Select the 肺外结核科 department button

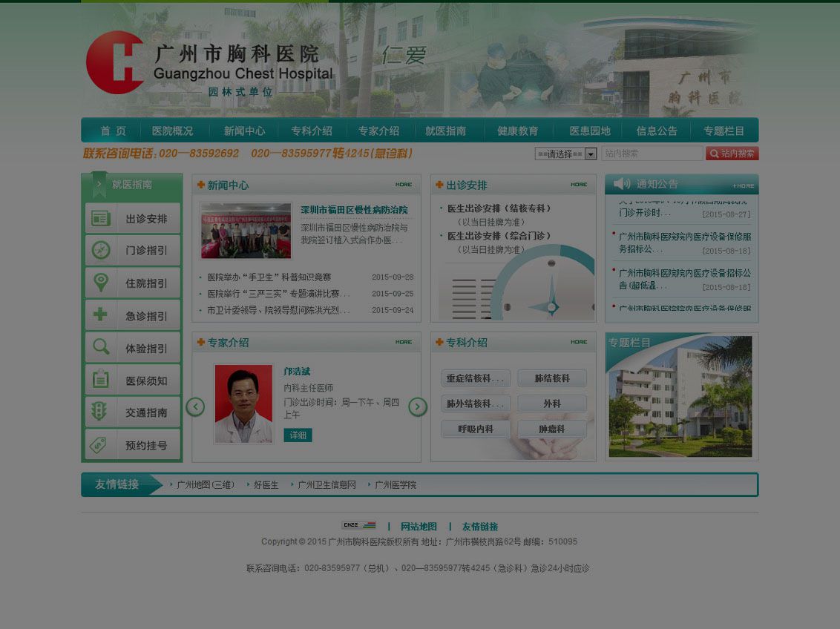(x=476, y=404)
